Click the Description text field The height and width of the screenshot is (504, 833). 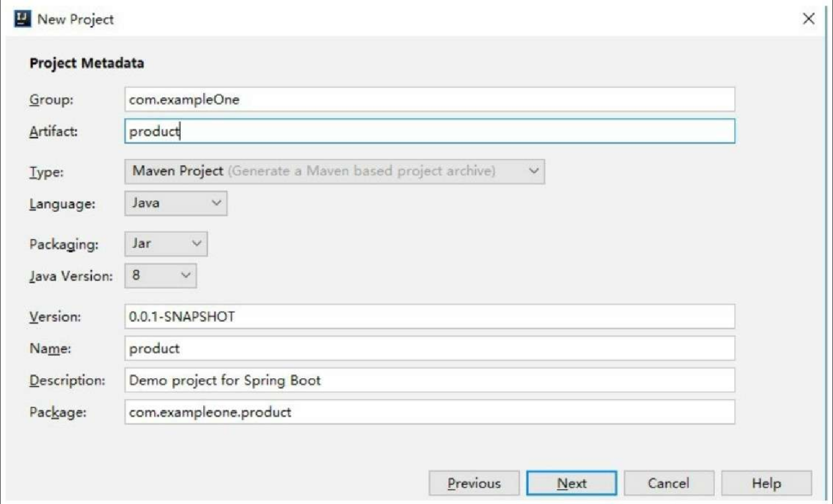(430, 380)
